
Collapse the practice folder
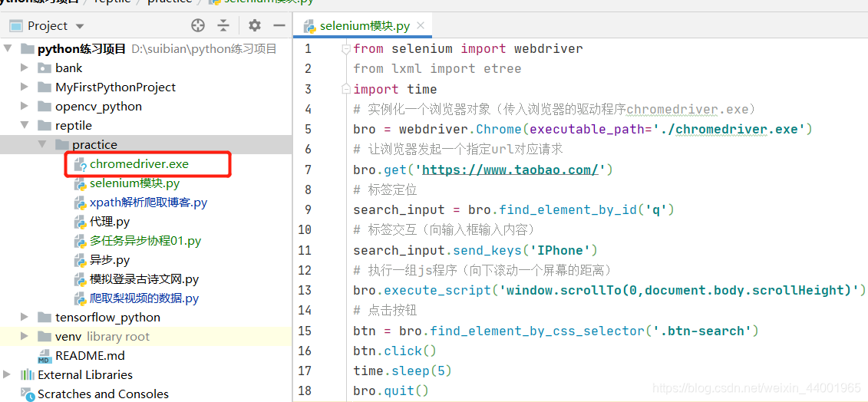(42, 144)
